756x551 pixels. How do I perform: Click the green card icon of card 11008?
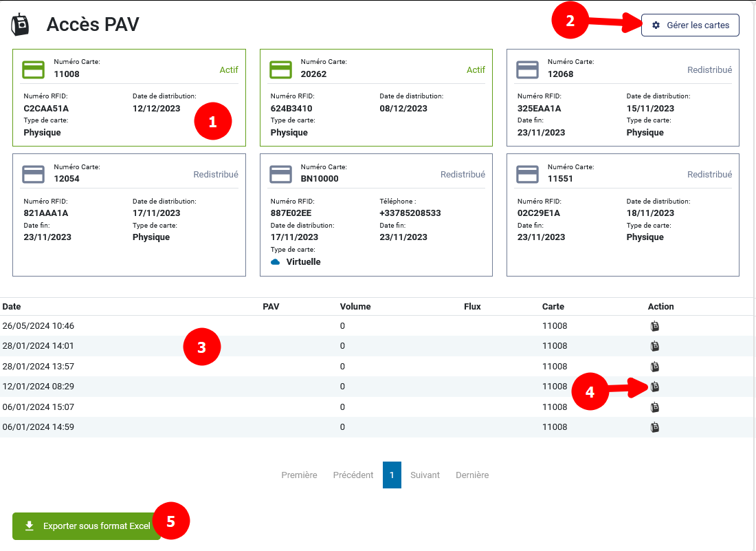pyautogui.click(x=34, y=69)
